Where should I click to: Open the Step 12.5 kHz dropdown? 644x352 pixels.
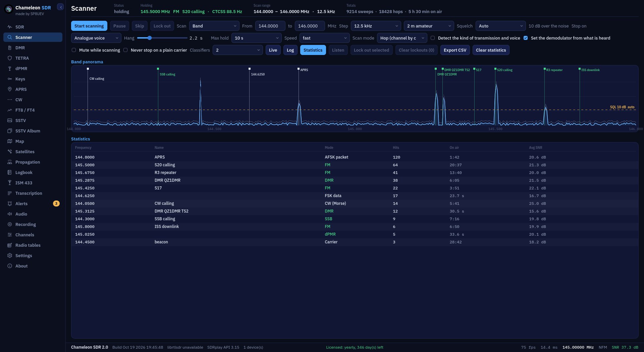(376, 26)
